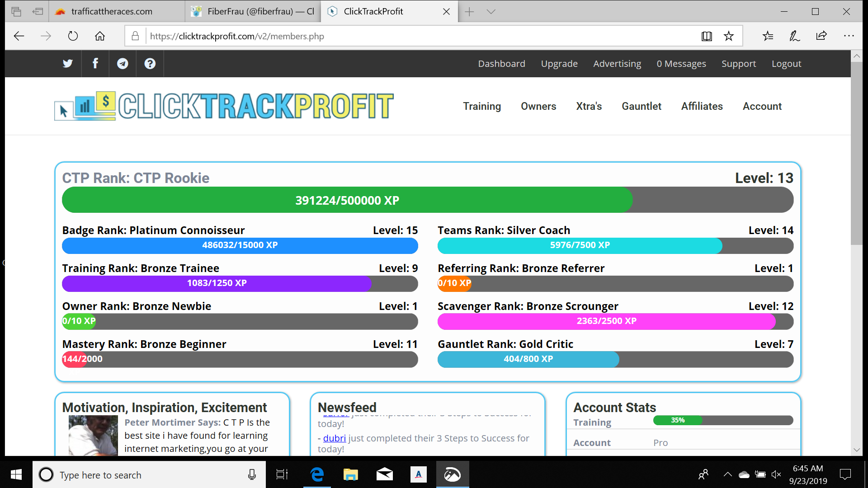Click the site lock security icon
Screen dimensions: 868x488
coord(135,36)
